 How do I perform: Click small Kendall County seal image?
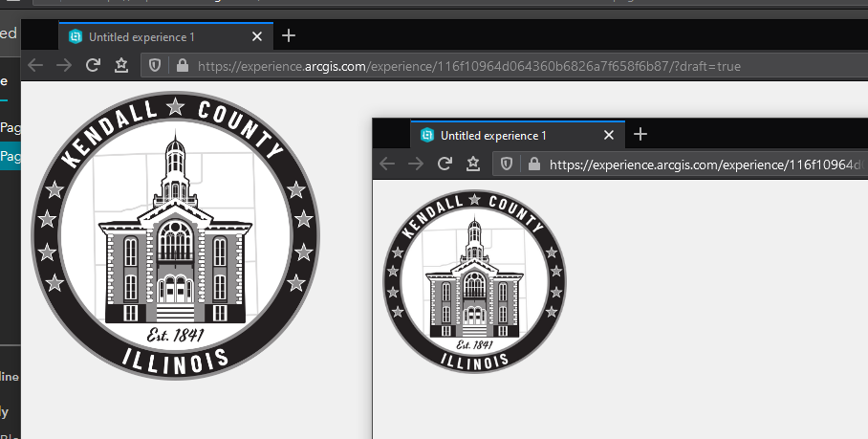tap(474, 281)
